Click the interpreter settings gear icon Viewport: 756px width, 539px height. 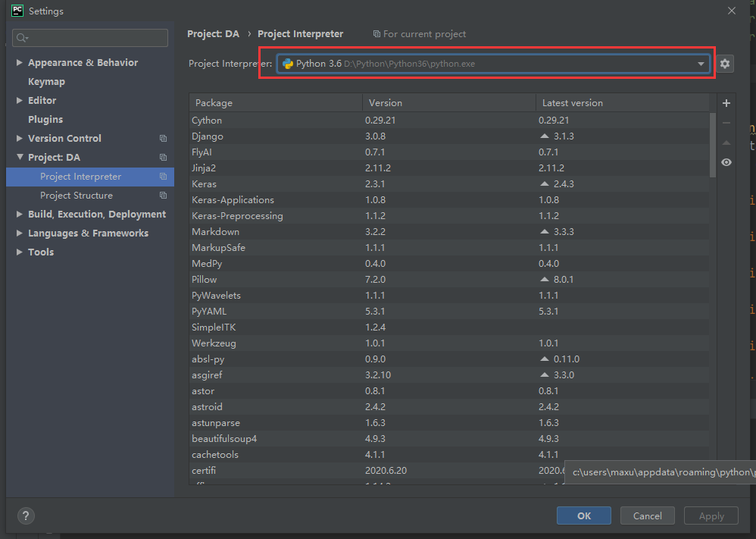[x=725, y=64]
